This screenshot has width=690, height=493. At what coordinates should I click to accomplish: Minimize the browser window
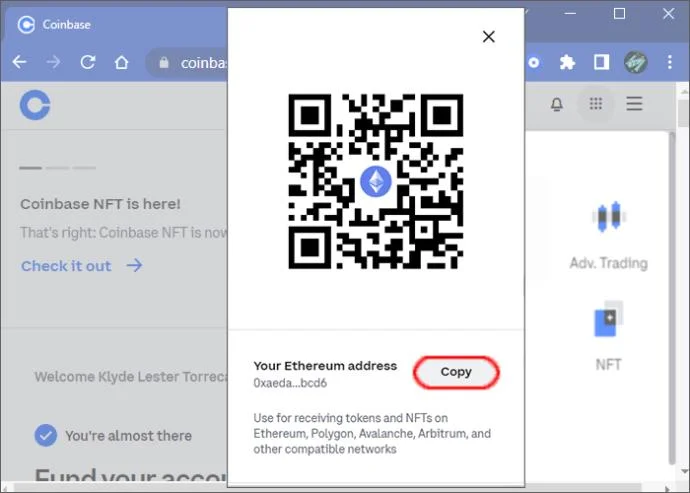click(x=570, y=14)
